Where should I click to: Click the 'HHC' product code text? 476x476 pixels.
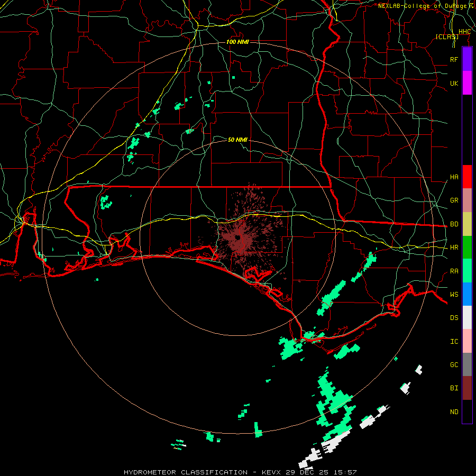464,32
